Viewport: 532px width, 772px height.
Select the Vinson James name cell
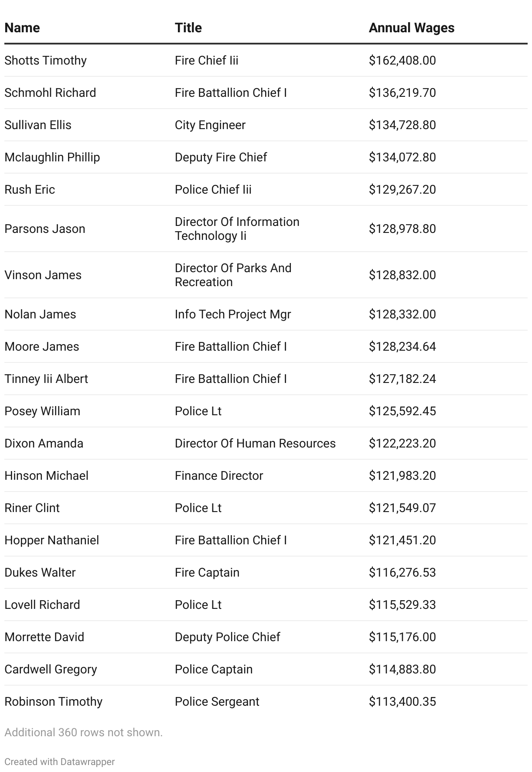click(x=43, y=275)
